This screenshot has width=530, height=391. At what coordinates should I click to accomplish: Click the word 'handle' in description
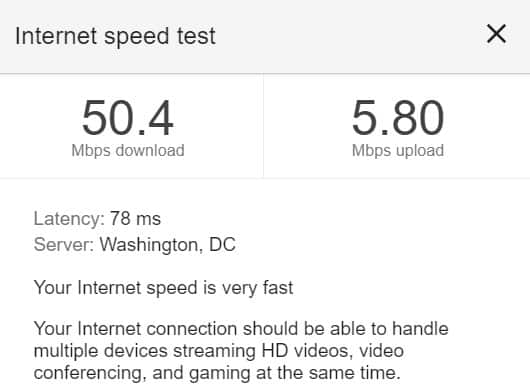click(420, 329)
